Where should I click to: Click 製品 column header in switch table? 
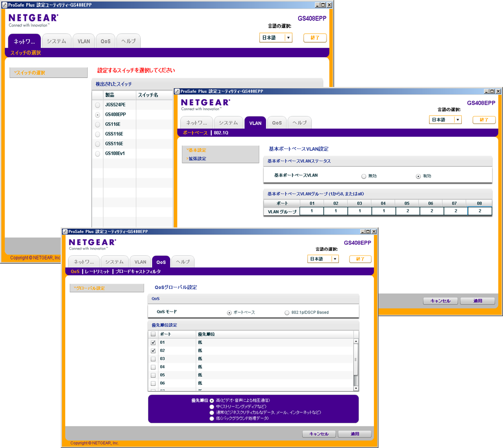point(120,95)
